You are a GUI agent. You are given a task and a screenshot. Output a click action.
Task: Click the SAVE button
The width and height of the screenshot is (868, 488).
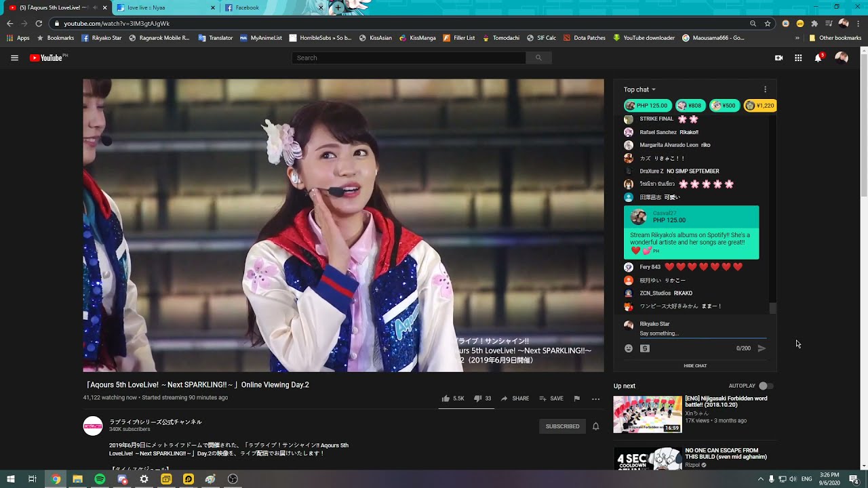coord(551,399)
